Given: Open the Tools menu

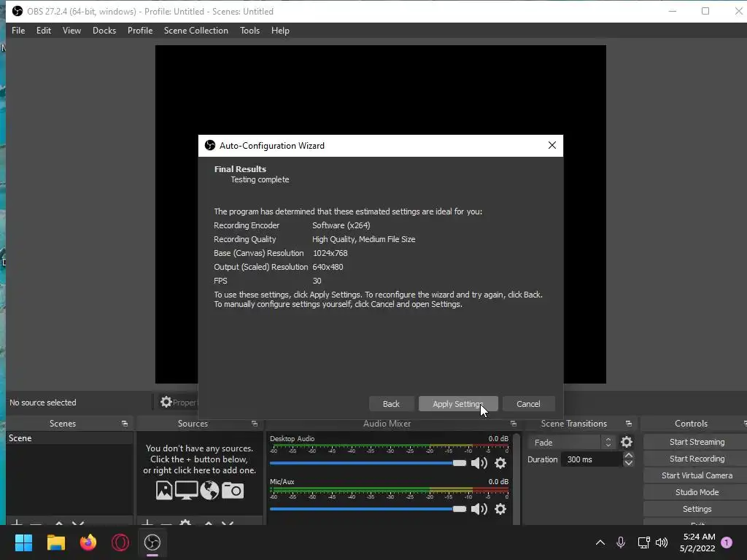Looking at the screenshot, I should tap(249, 31).
